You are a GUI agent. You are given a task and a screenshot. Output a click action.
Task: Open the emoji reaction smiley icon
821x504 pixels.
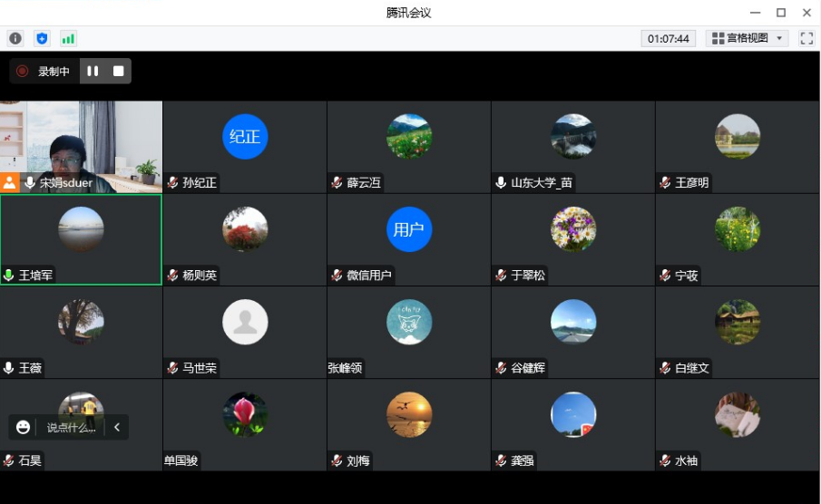[x=24, y=427]
